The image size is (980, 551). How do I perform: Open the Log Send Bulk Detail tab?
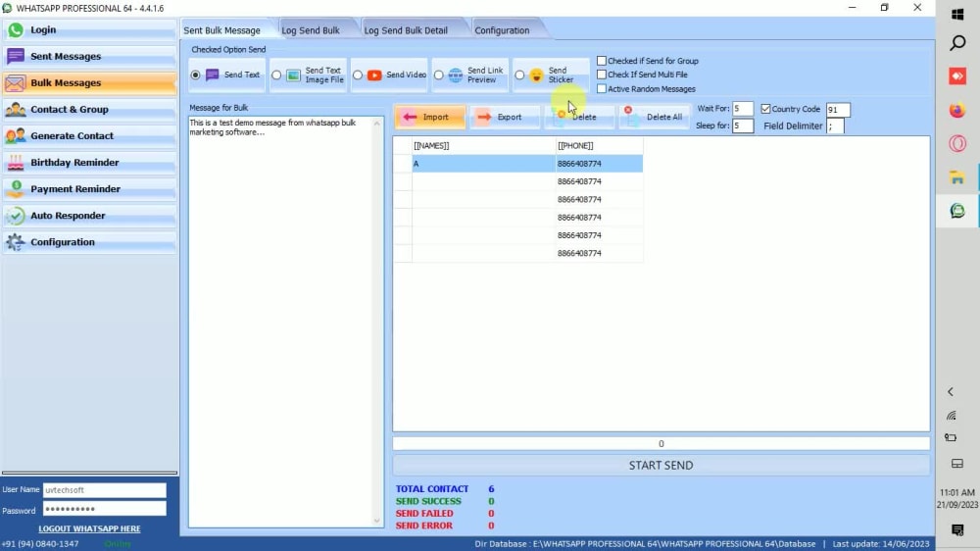(x=406, y=30)
